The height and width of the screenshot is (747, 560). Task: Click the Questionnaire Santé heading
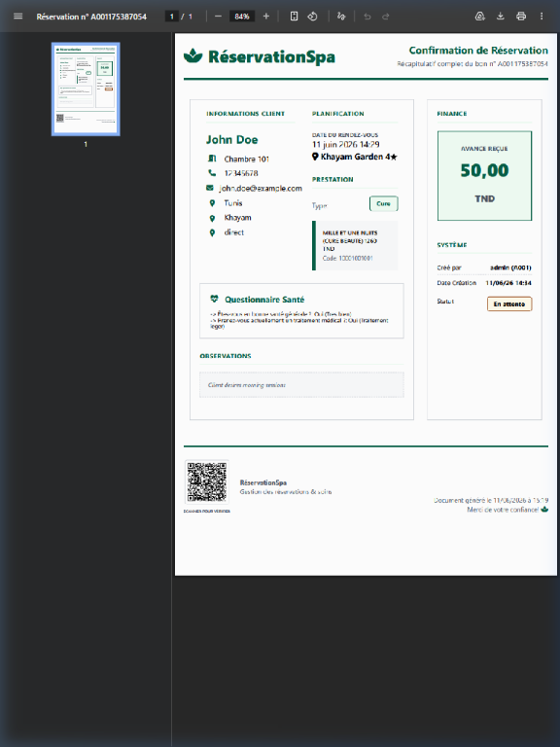[x=264, y=300]
